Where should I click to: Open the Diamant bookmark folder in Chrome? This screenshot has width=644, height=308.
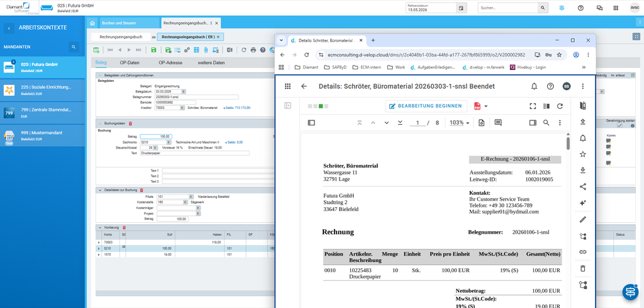(306, 67)
